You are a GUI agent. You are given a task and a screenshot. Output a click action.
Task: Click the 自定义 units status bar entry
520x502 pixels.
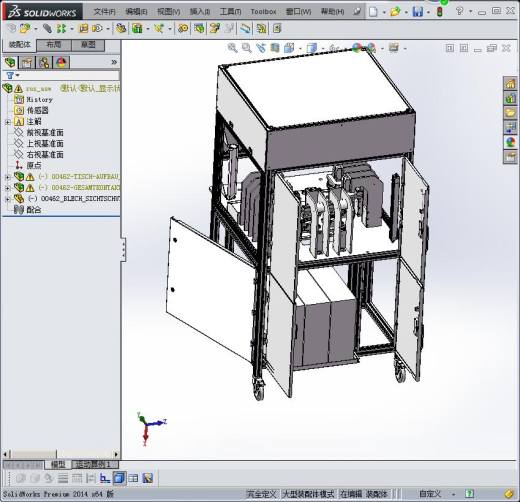(x=430, y=494)
